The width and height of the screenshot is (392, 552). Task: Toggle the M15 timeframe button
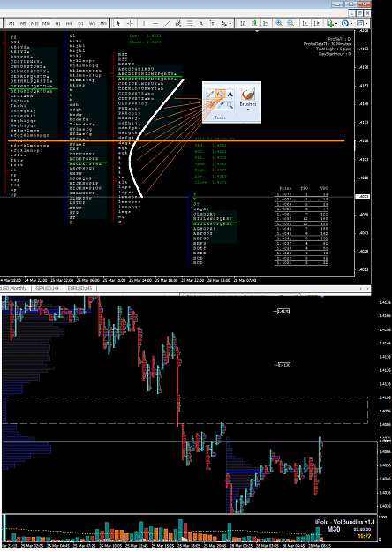34,23
